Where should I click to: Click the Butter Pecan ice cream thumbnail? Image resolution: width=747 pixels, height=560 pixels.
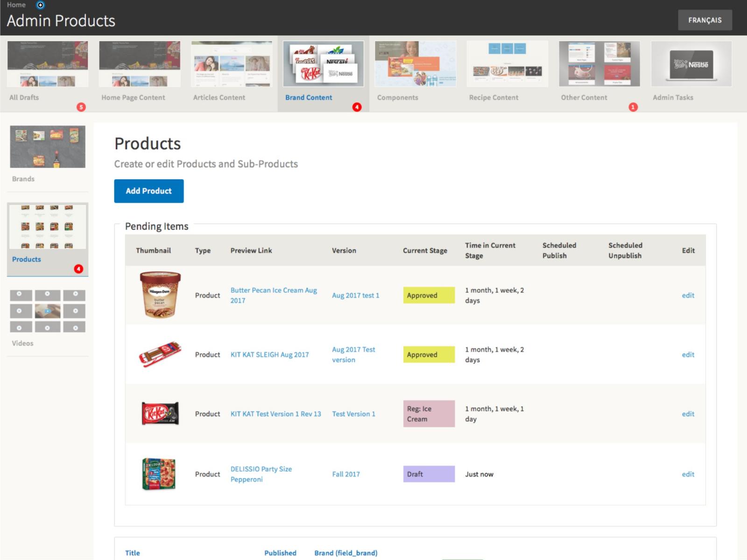(160, 295)
